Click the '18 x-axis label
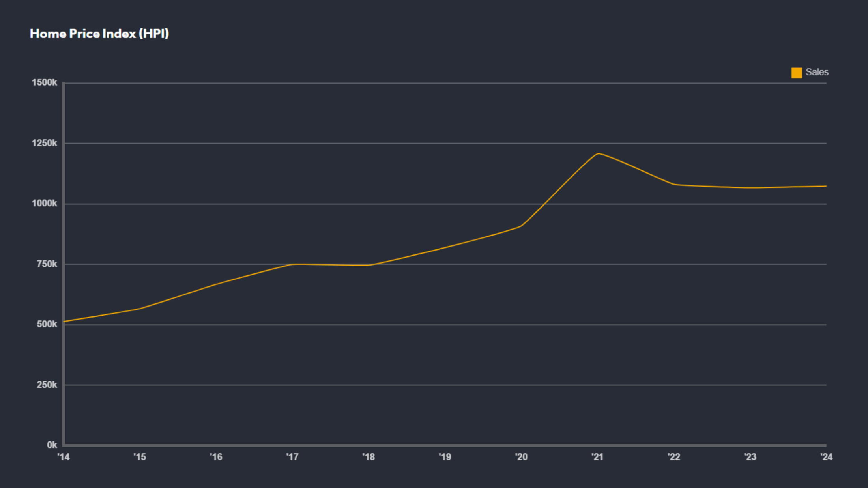 (x=369, y=457)
